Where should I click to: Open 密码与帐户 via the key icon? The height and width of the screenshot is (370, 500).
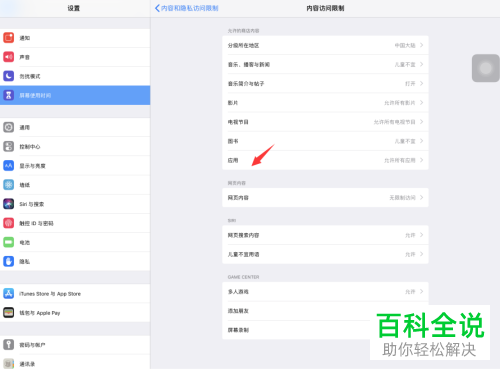tap(9, 345)
